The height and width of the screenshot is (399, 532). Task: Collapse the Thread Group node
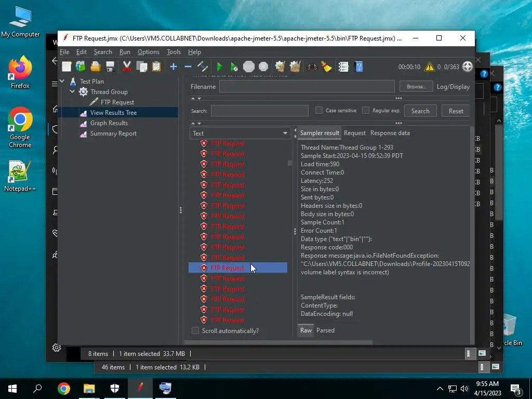72,91
